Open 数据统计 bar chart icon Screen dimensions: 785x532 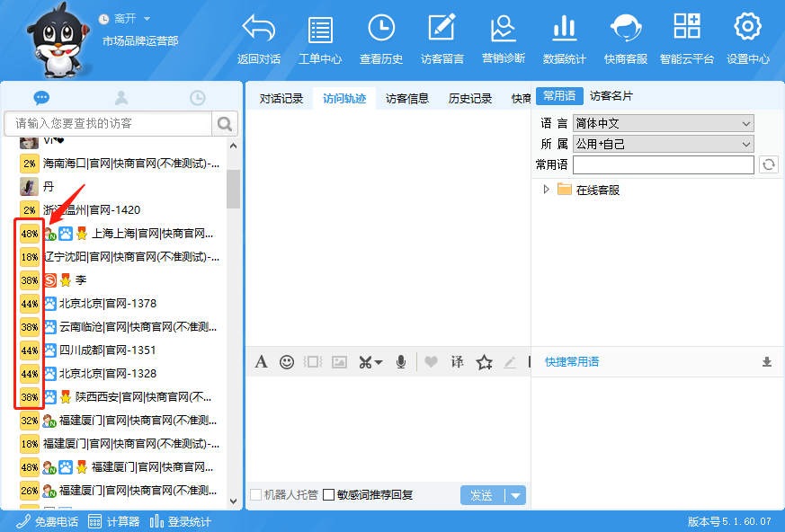564,31
